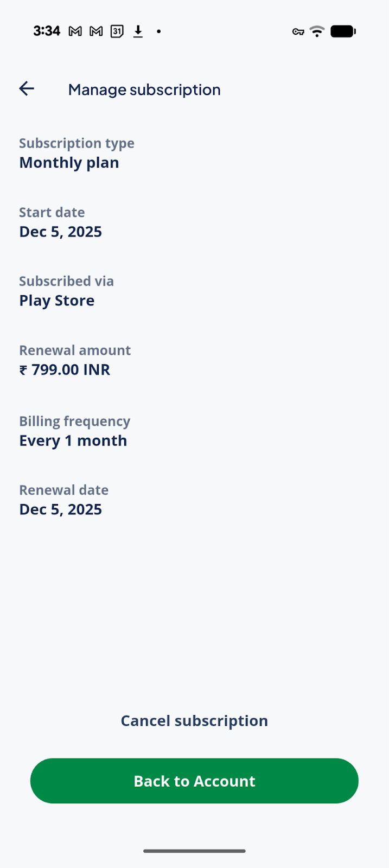Viewport: 389px width, 868px height.
Task: Tap the battery indicator icon
Action: coord(343,31)
